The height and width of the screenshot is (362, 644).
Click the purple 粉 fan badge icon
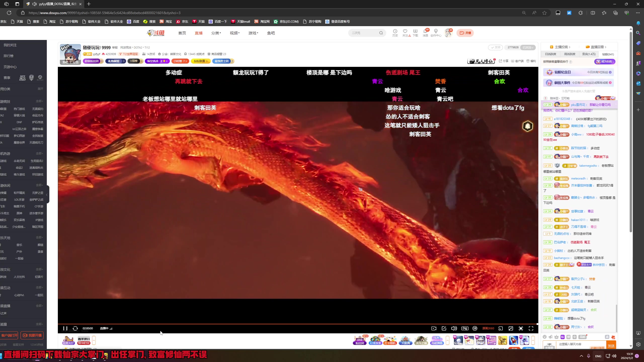562,337
